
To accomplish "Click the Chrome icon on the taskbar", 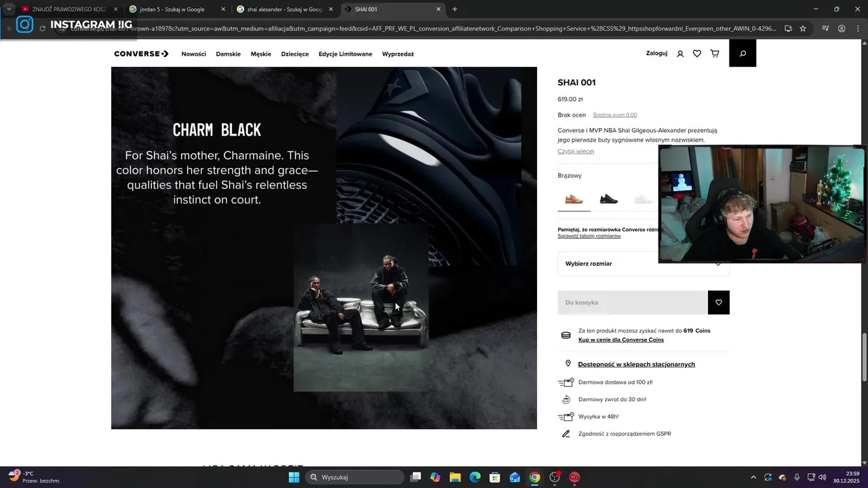I will pyautogui.click(x=535, y=477).
